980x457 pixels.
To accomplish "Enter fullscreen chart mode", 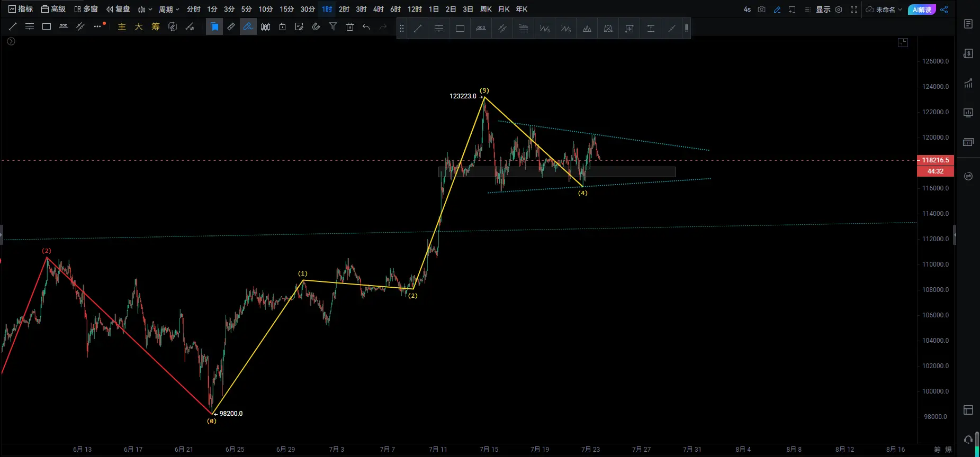I will [854, 10].
